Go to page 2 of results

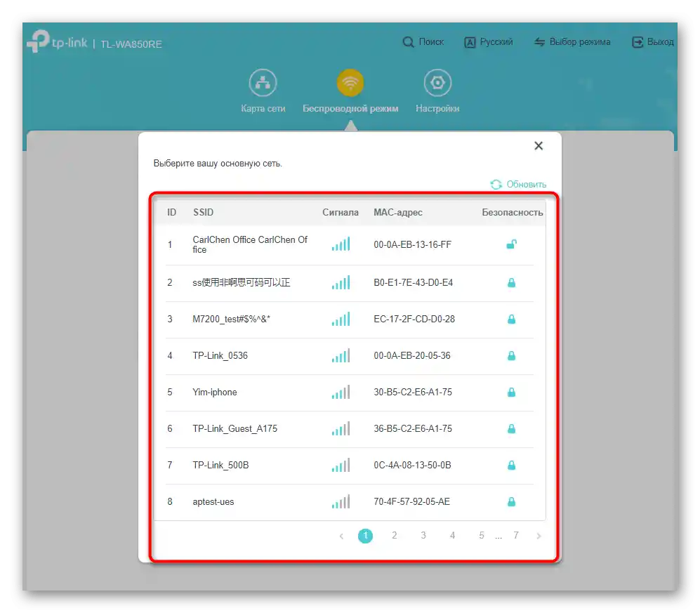pos(394,535)
